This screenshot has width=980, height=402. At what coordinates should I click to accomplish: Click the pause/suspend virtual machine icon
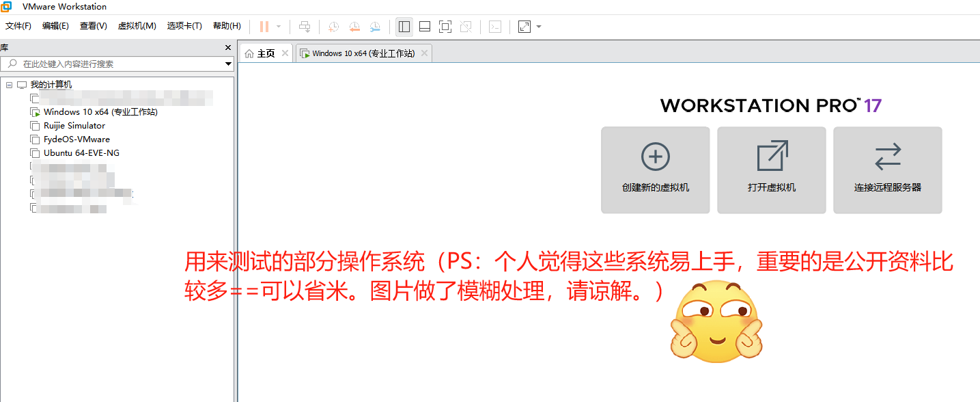(264, 27)
